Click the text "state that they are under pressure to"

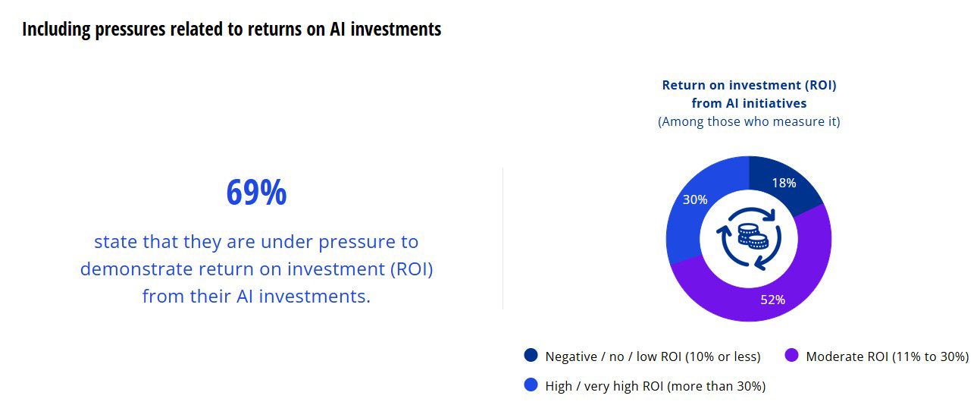tap(256, 242)
